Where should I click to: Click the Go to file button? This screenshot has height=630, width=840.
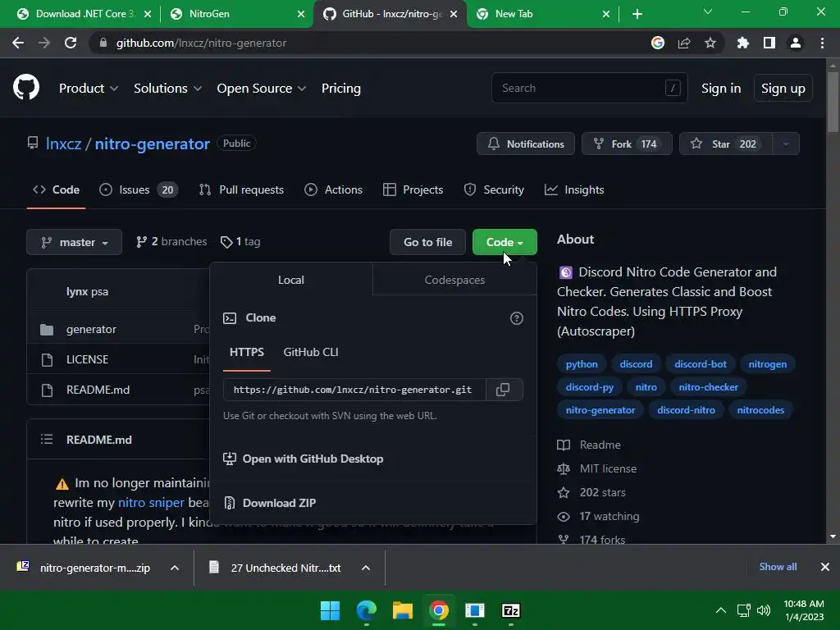pos(427,242)
